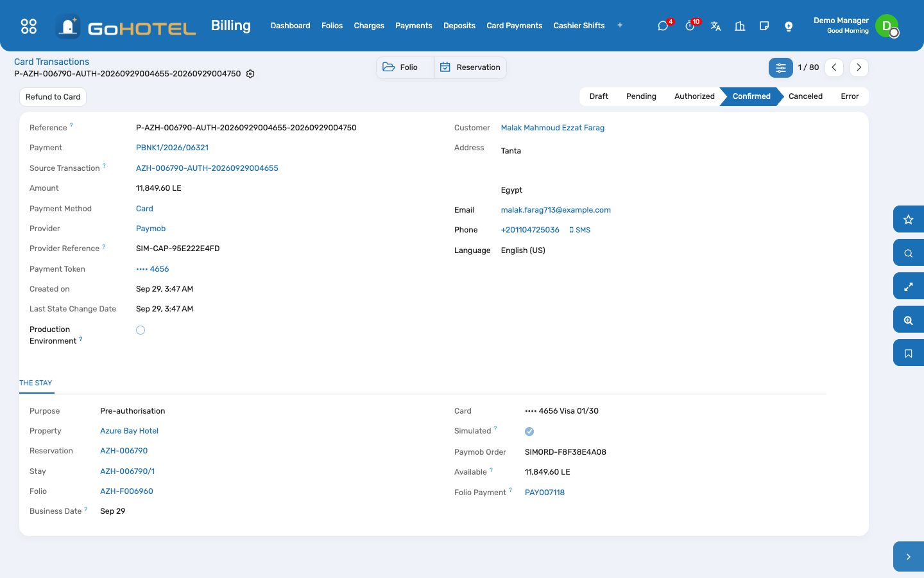Set status to Authorized
The width and height of the screenshot is (924, 578).
coord(694,96)
